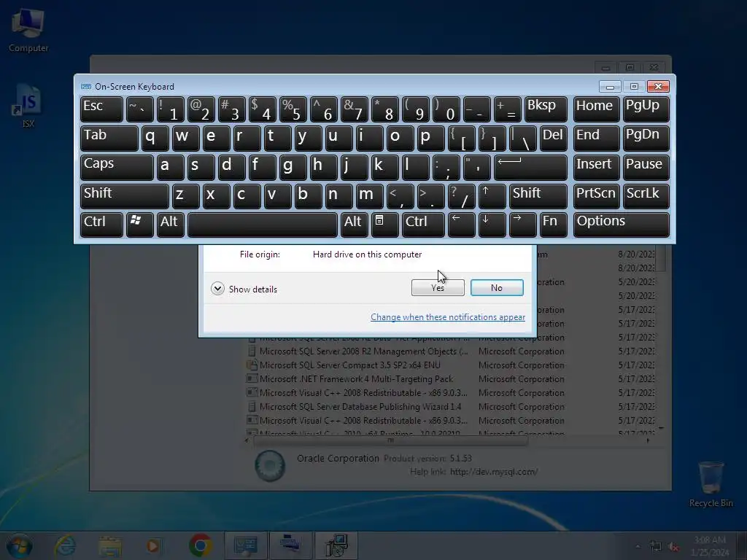Image resolution: width=747 pixels, height=560 pixels.
Task: Toggle the right Shift key
Action: pos(538,196)
